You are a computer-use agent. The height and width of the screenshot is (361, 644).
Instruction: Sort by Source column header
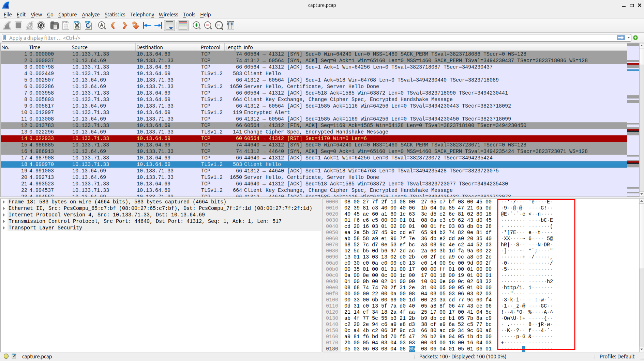(103, 47)
